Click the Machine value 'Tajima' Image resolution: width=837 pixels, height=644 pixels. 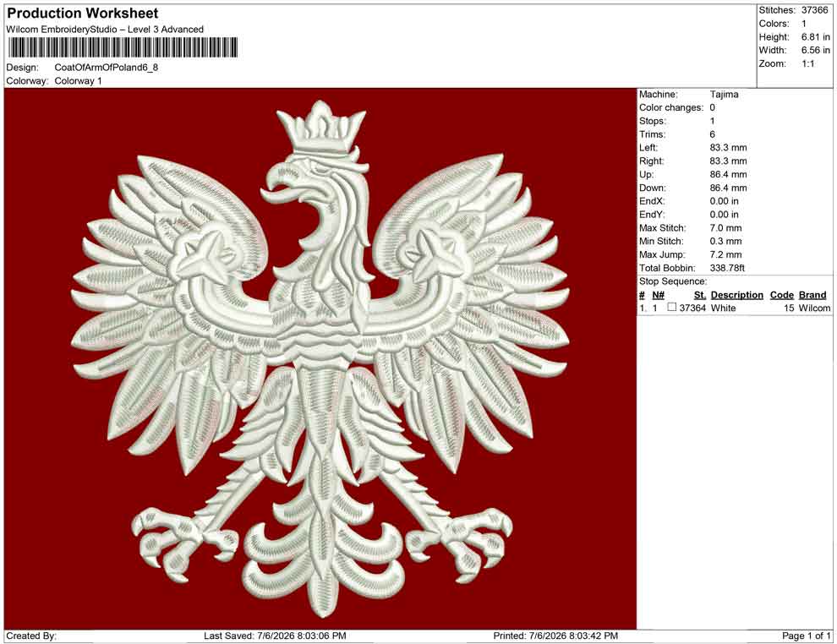point(724,95)
